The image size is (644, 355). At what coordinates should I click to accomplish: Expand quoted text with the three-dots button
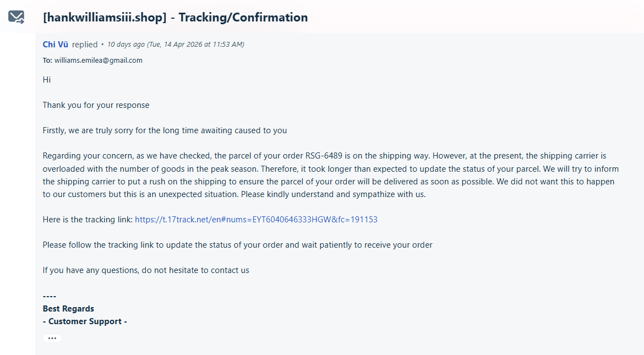(52, 338)
